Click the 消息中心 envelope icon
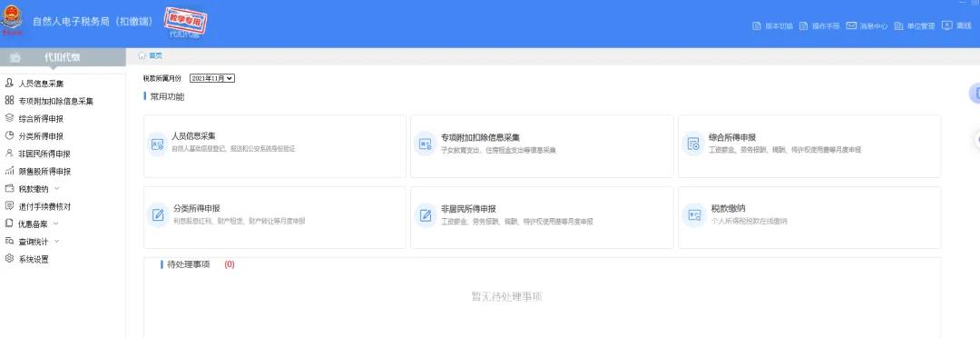Image resolution: width=980 pixels, height=338 pixels. point(851,26)
